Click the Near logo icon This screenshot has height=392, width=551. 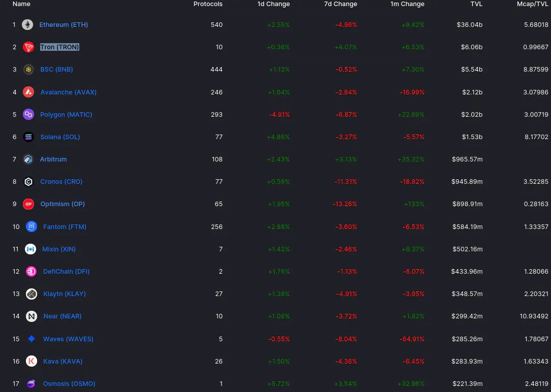pyautogui.click(x=32, y=316)
